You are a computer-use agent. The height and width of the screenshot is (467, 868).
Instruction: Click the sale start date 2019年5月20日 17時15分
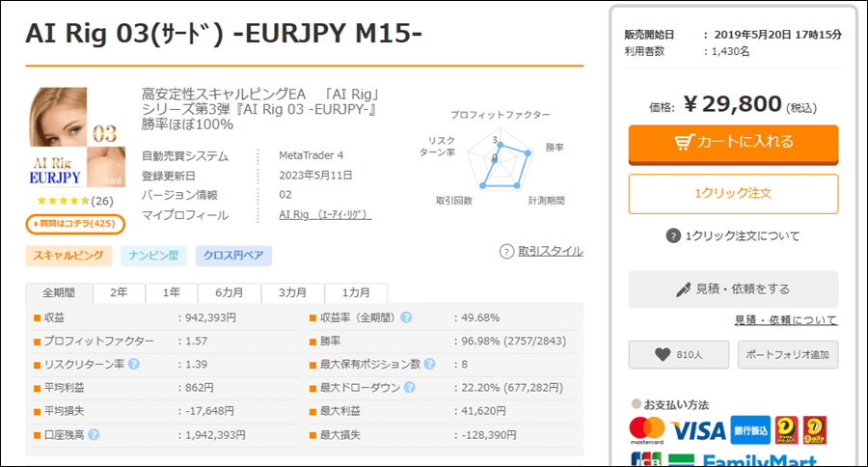(777, 35)
